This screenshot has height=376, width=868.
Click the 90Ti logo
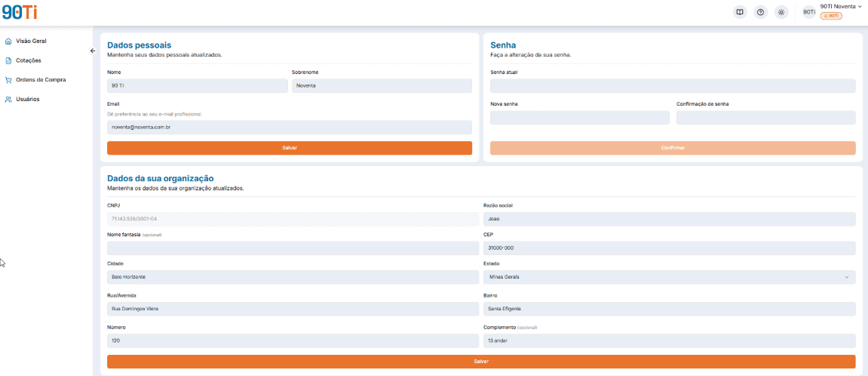pos(20,12)
